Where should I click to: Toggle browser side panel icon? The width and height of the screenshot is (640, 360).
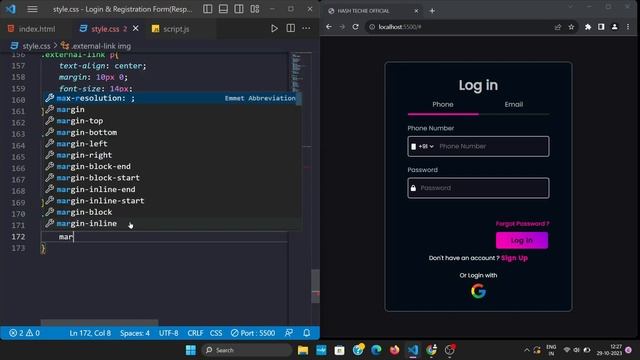601,27
